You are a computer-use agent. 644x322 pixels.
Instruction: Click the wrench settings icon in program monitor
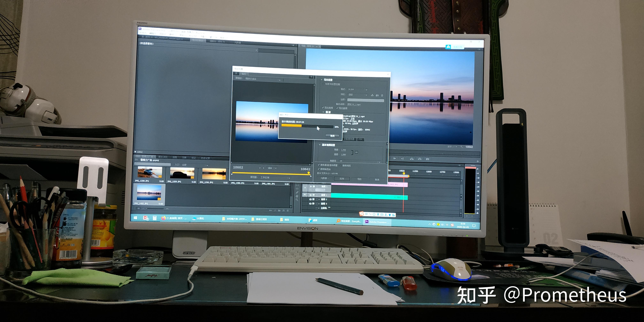[x=461, y=147]
